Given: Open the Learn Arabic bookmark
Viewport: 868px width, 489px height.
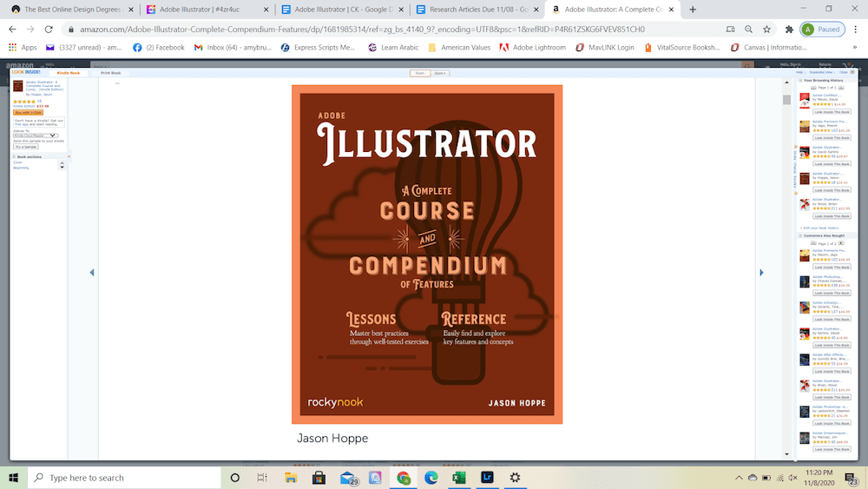Looking at the screenshot, I should point(393,48).
